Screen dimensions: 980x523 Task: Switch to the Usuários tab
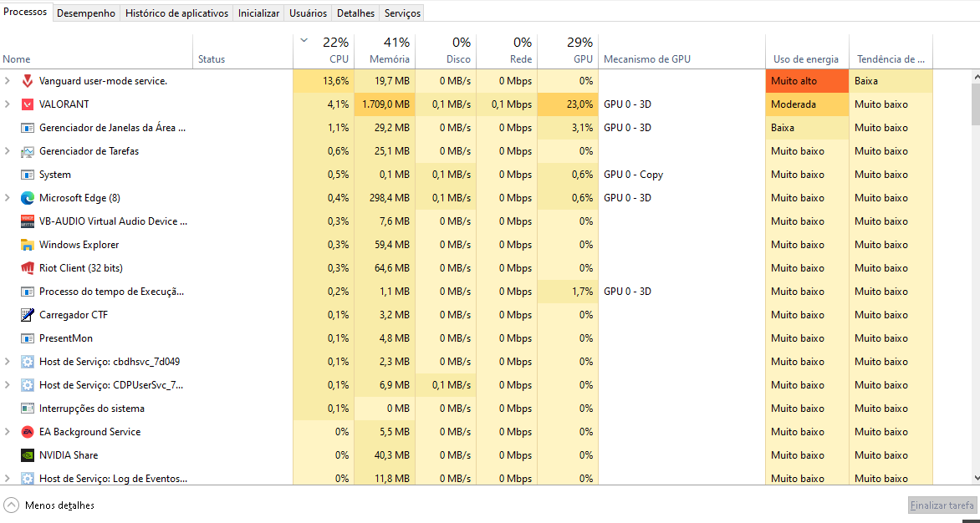coord(308,13)
